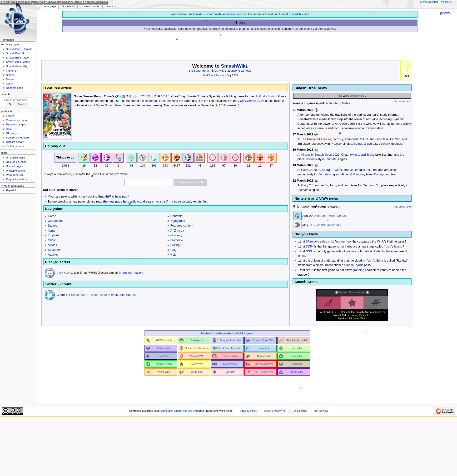The image size is (457, 476).
Task: Open the icon above count 67
Action: coord(224,158)
